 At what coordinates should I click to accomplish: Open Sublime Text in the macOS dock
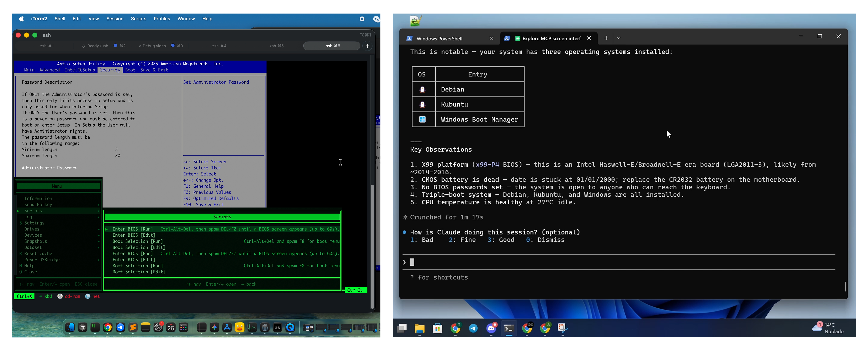tap(133, 327)
